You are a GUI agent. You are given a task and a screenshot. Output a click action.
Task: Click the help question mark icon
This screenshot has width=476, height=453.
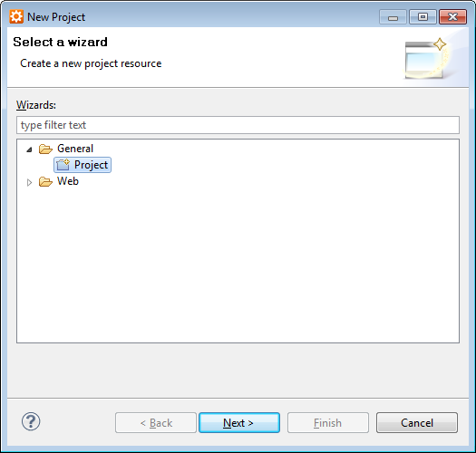(31, 421)
